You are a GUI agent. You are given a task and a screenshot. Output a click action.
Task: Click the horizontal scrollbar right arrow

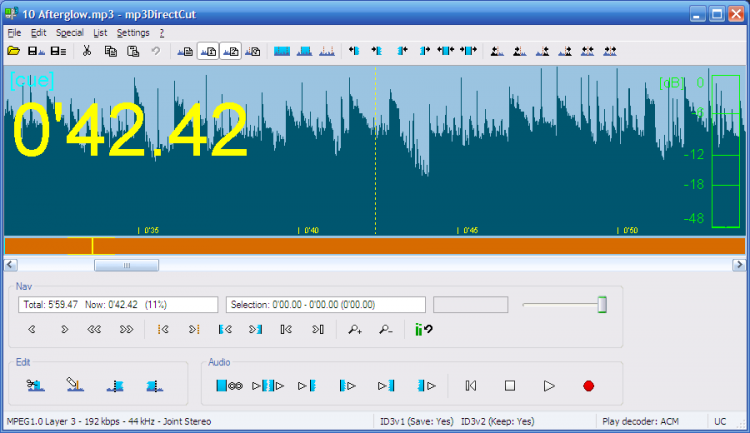coord(739,265)
